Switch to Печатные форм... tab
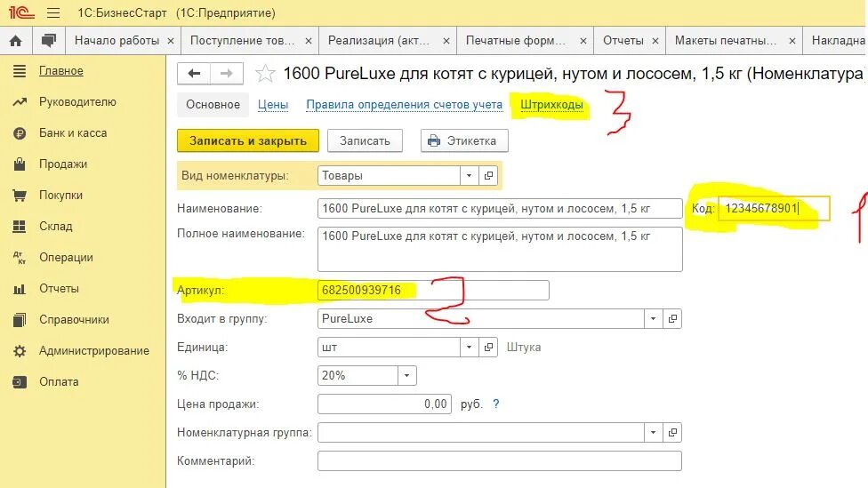868x488 pixels. tap(516, 40)
